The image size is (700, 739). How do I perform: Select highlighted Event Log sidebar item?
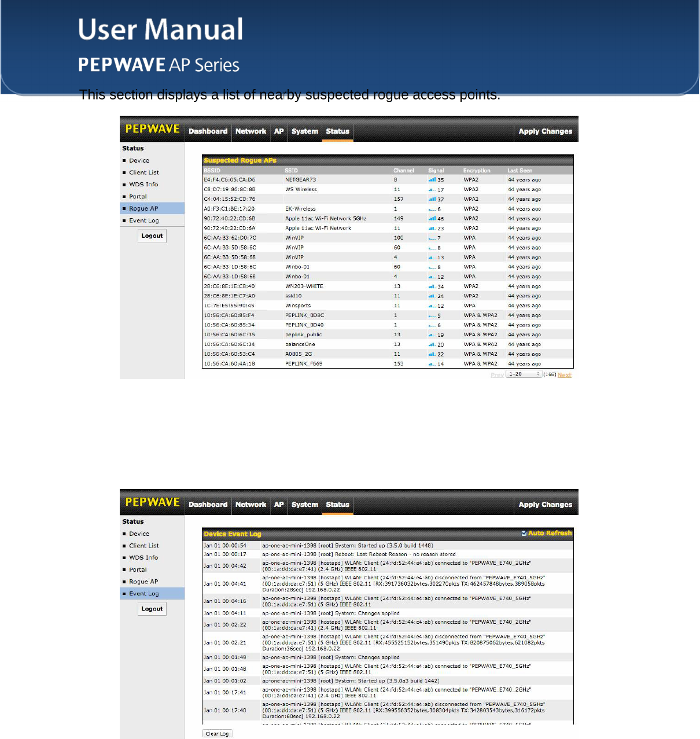[x=152, y=593]
